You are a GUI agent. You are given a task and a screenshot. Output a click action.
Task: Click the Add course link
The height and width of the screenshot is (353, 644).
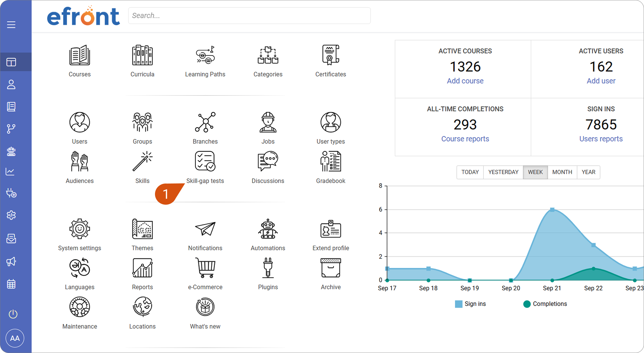(x=465, y=81)
